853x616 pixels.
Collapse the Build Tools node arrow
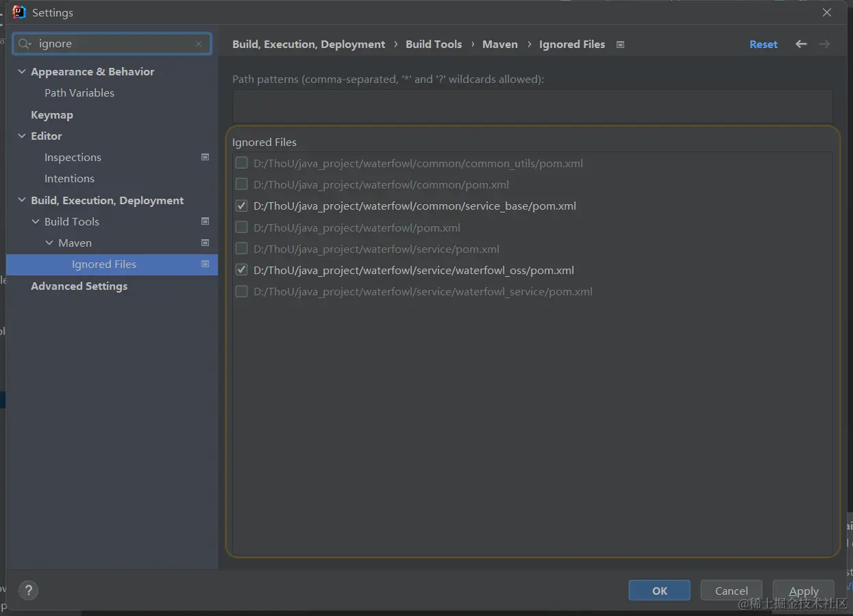click(36, 221)
